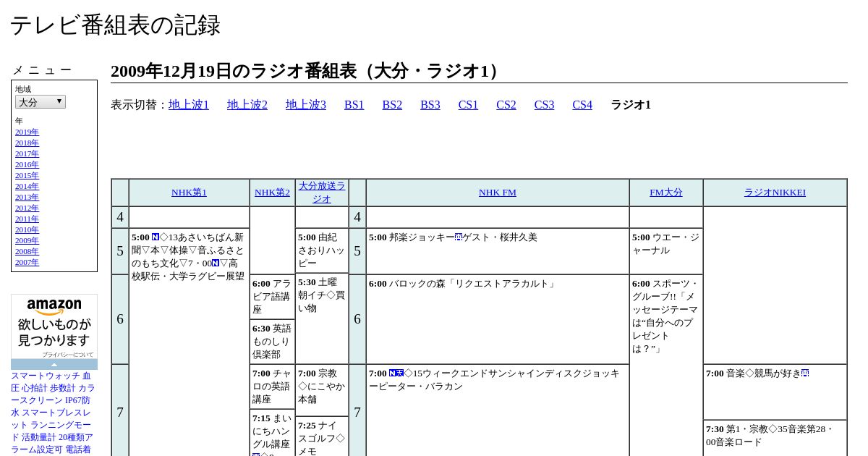Switch display to CS1
The width and height of the screenshot is (868, 456).
(x=468, y=105)
